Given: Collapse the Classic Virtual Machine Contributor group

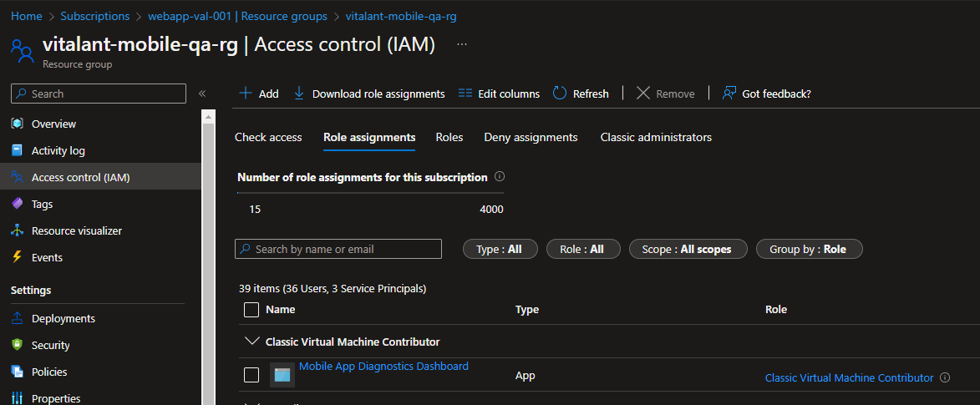Looking at the screenshot, I should coord(252,342).
